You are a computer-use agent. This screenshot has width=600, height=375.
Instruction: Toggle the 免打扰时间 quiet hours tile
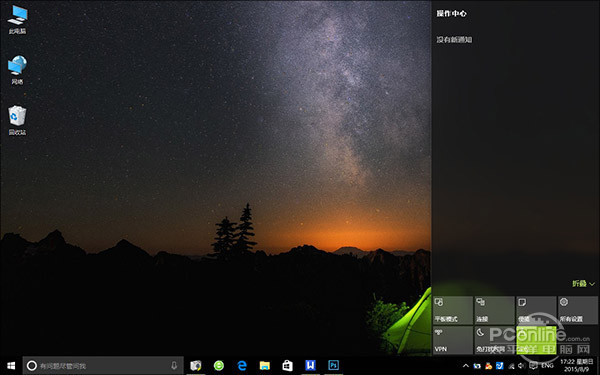494,340
